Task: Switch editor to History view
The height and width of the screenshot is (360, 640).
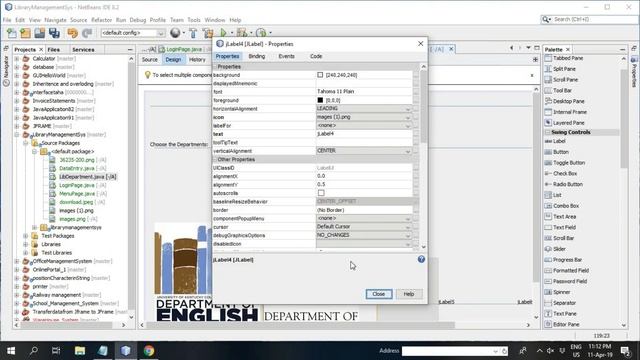Action: 197,60
